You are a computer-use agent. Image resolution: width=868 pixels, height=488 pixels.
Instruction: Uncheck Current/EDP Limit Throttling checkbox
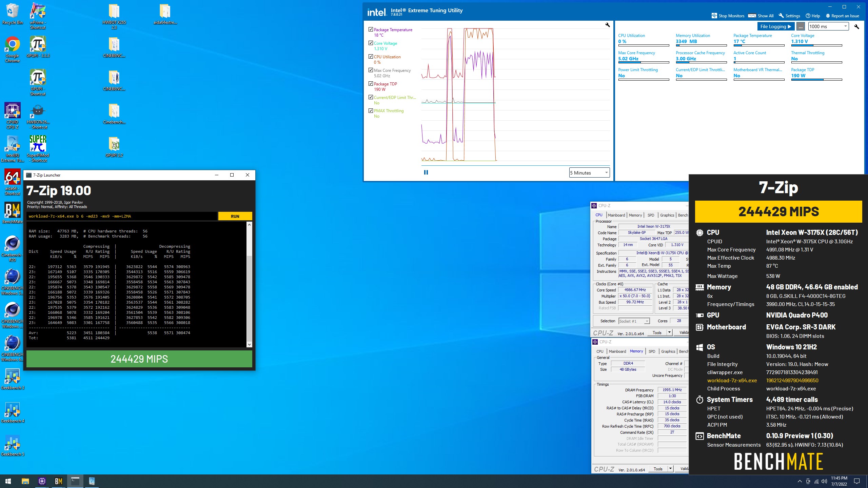(371, 97)
